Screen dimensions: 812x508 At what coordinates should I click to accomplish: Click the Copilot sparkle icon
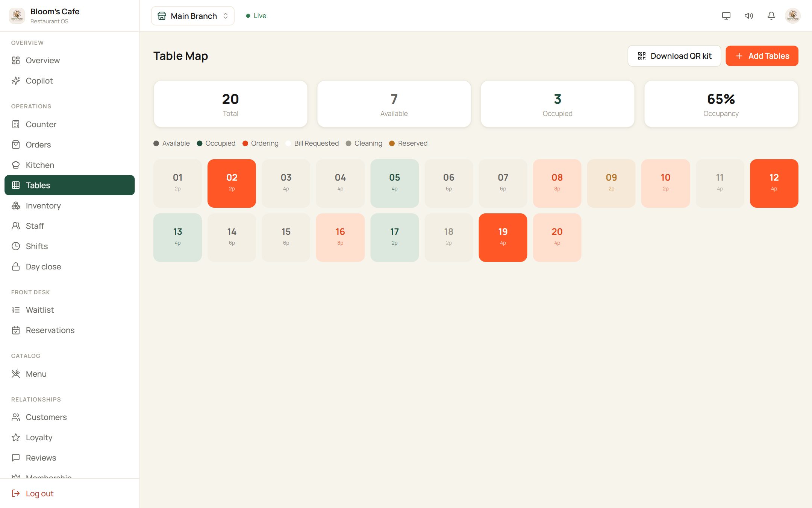point(16,81)
